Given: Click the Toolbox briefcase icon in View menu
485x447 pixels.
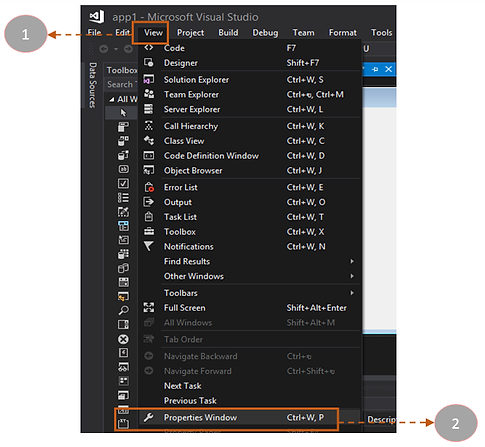Looking at the screenshot, I should tap(149, 231).
